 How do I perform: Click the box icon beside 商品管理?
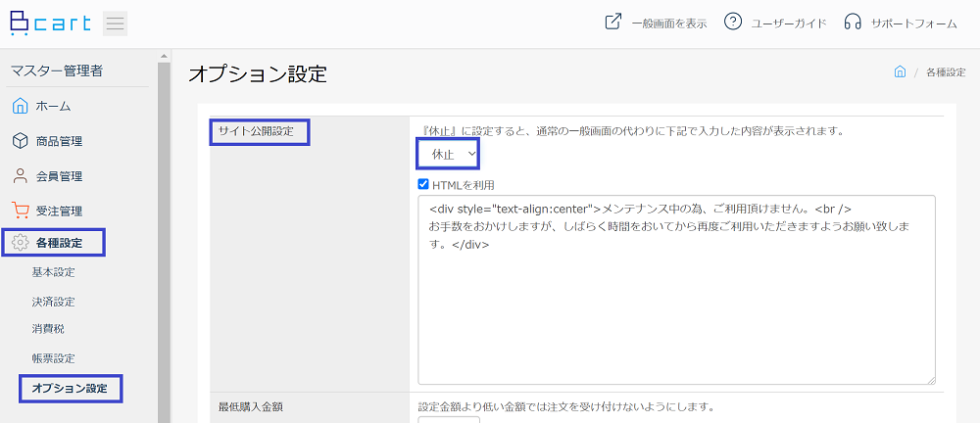point(20,141)
